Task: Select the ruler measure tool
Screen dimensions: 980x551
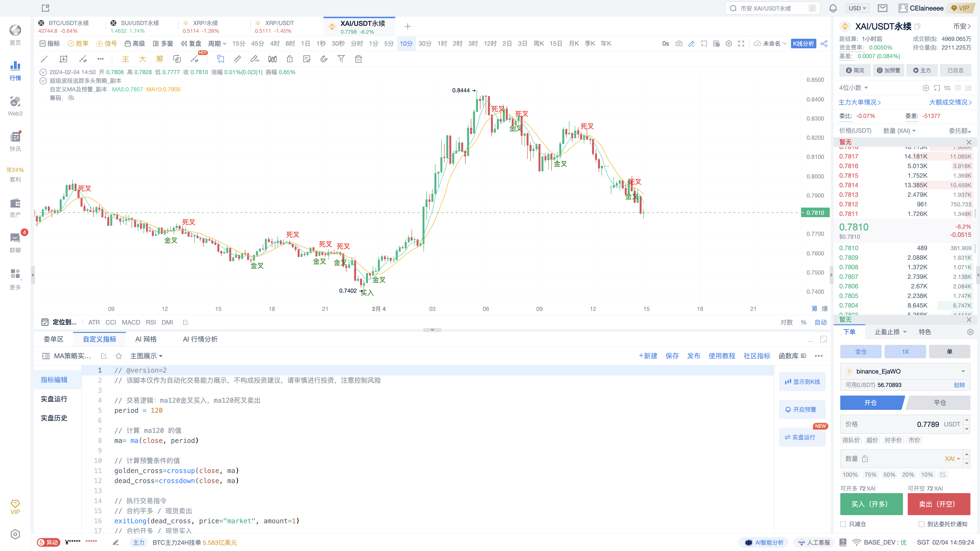Action: pos(237,59)
